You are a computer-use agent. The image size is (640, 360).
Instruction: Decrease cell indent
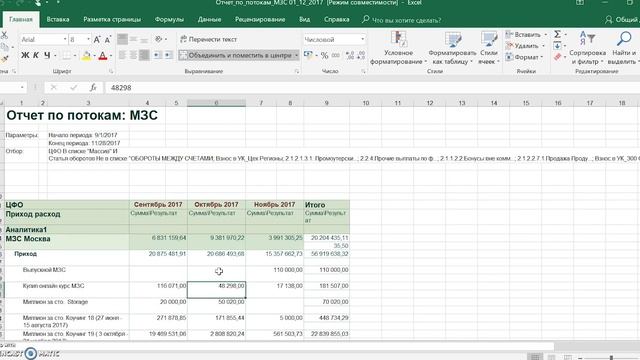click(157, 55)
